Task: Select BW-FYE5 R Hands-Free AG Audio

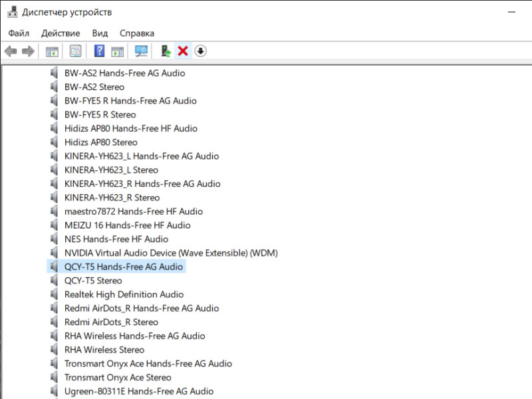Action: tap(130, 101)
